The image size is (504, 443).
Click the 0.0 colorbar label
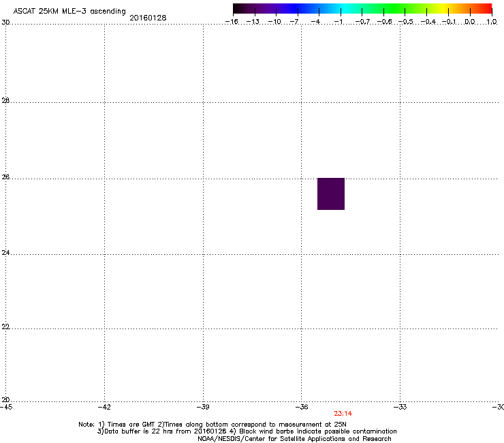click(470, 22)
